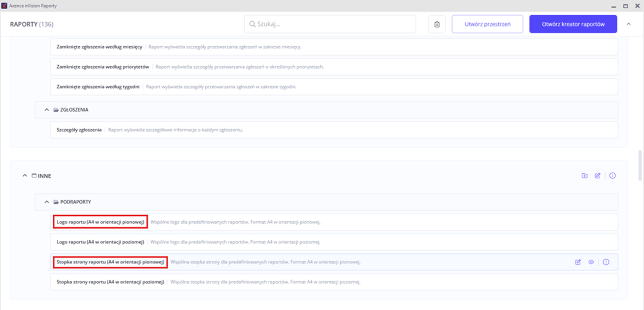
Task: Show info for Stopka strony raportu pionowej
Action: coord(606,262)
